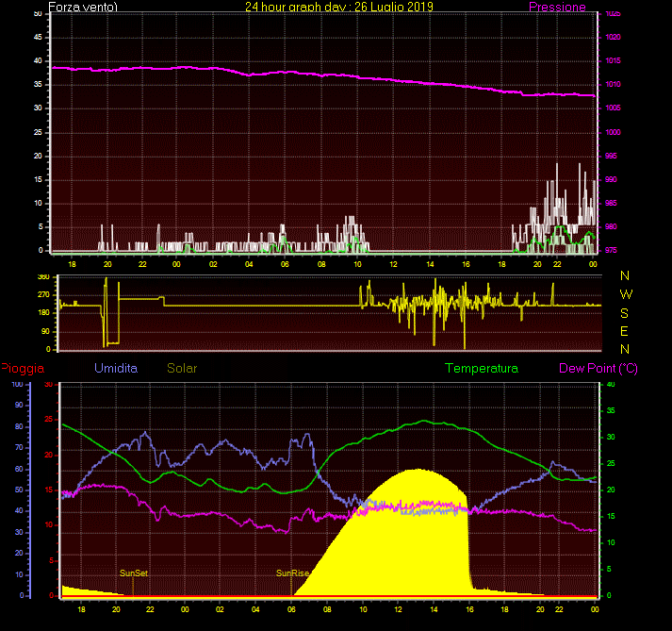Screen dimensions: 672x631
Task: Click the magenta "Pressione" label
Action: pos(557,7)
